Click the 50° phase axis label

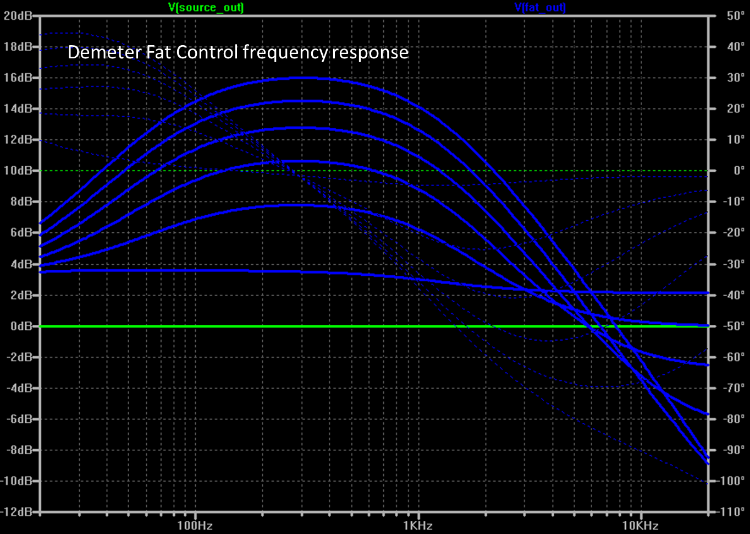pos(731,16)
